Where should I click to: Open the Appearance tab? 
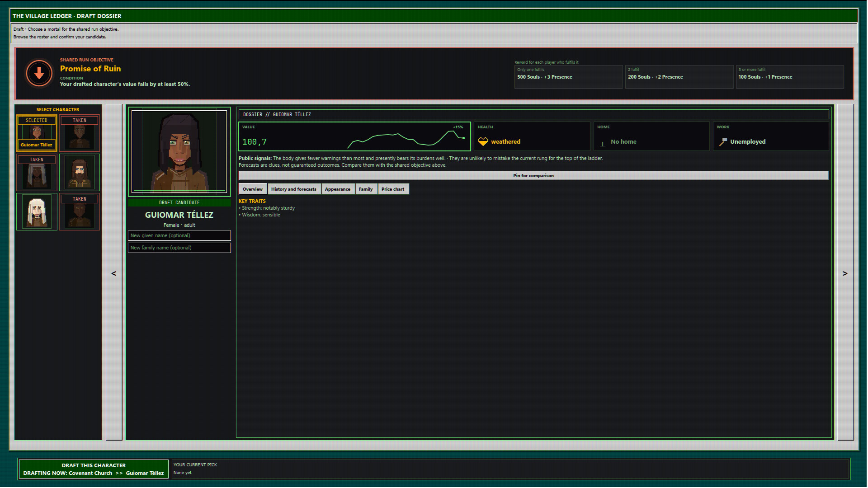(x=338, y=189)
